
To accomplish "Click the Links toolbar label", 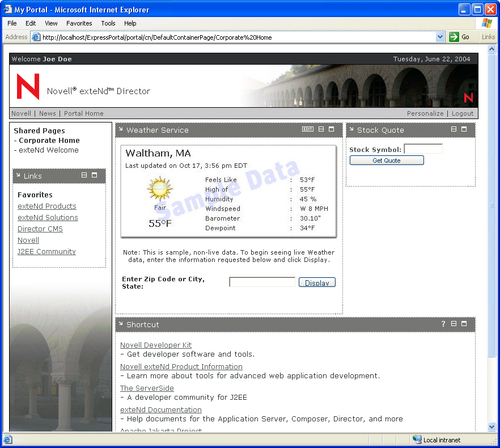I will 488,37.
